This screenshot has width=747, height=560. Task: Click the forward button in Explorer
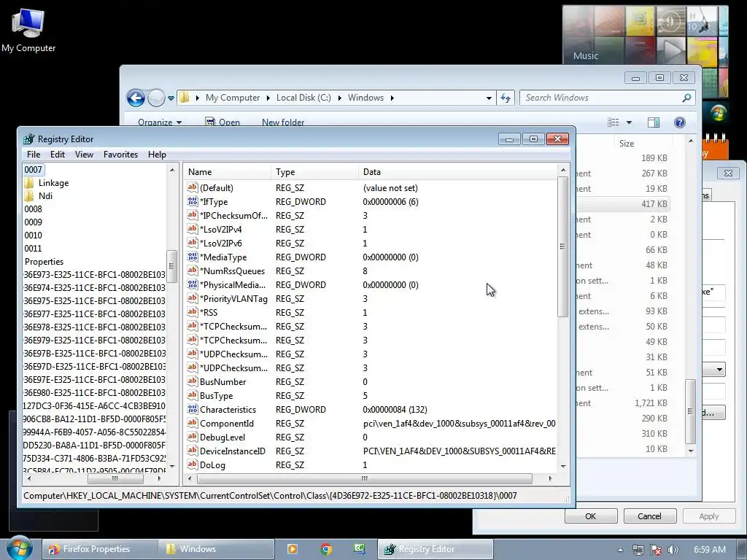coord(156,98)
